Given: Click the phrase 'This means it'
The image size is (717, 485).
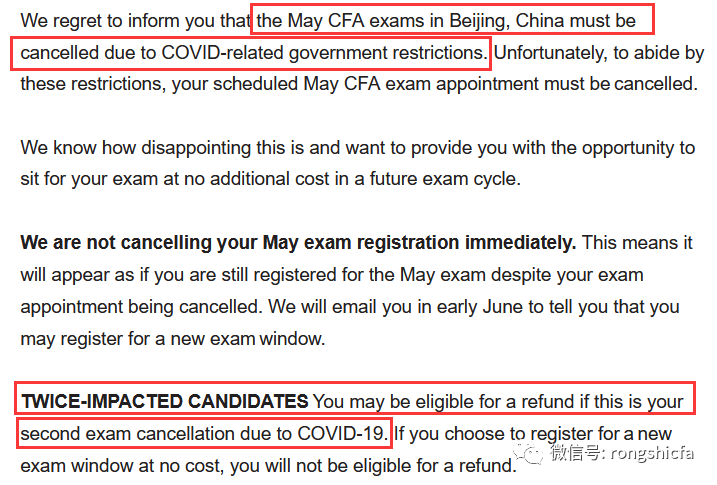Looking at the screenshot, I should (637, 243).
